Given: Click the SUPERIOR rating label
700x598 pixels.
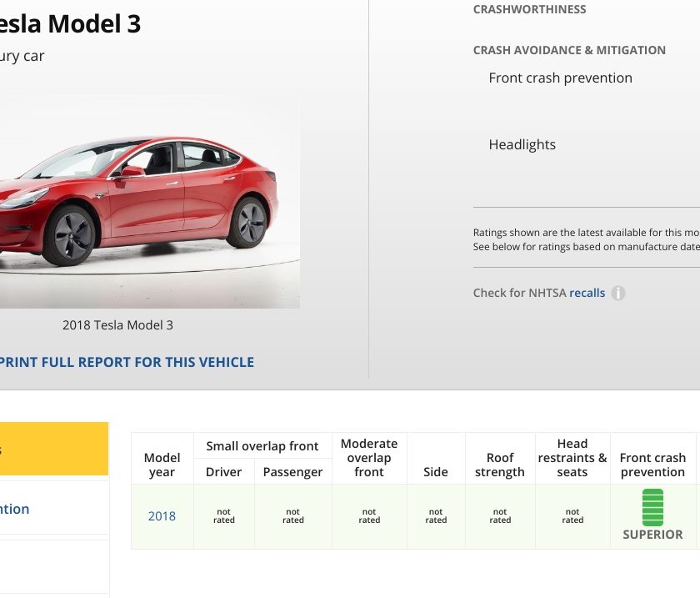Looking at the screenshot, I should pos(652,535).
